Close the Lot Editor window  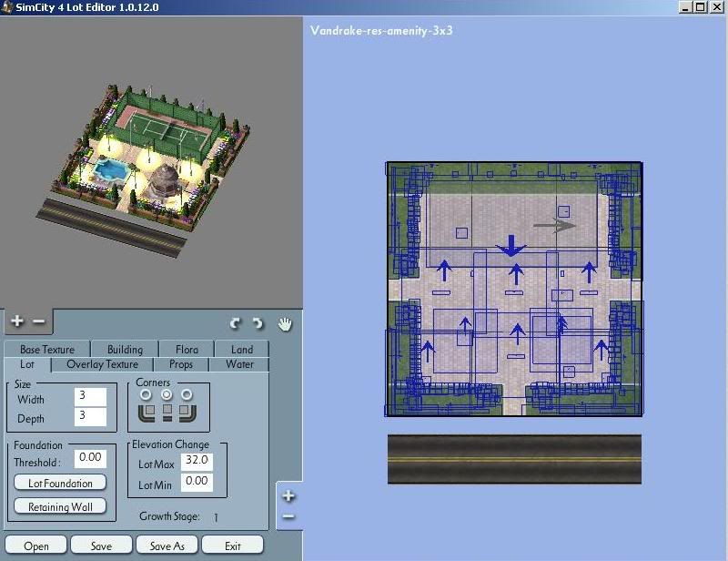point(716,7)
